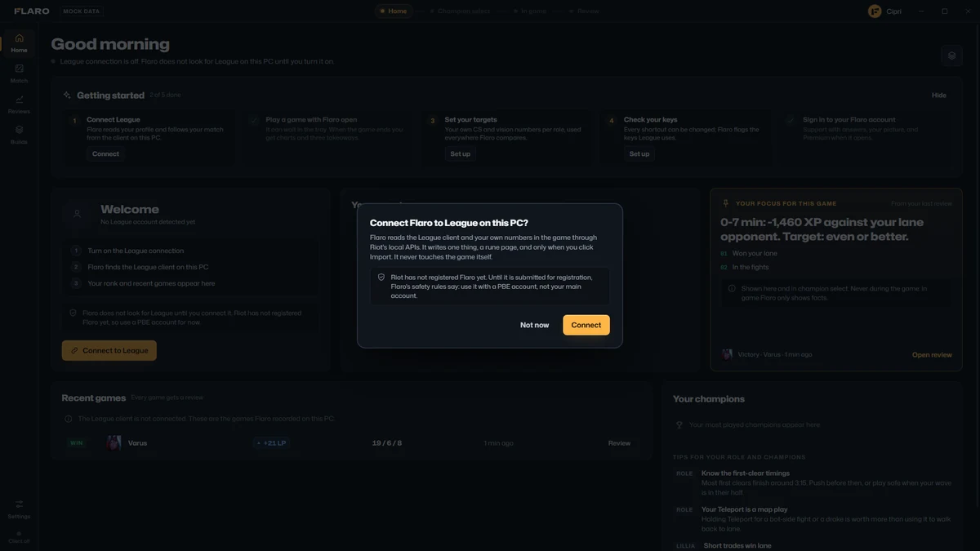Click the info icon in Recent games notice
This screenshot has height=551, width=980.
tap(69, 419)
